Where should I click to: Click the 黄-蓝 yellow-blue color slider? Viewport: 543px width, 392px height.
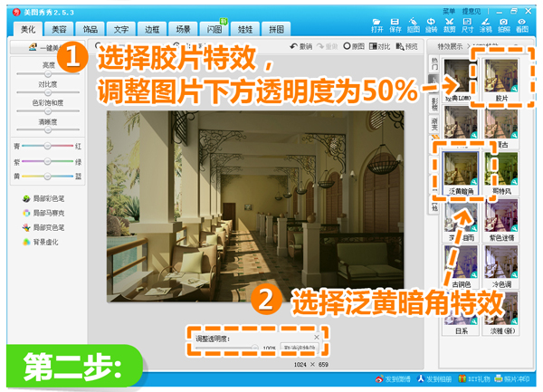pyautogui.click(x=47, y=177)
